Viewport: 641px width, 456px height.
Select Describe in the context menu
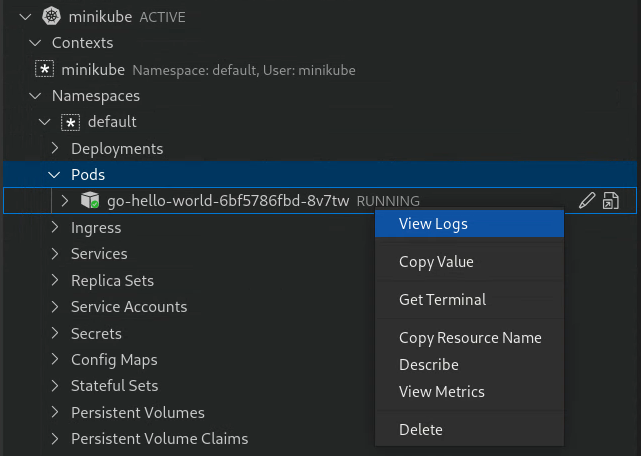(428, 365)
